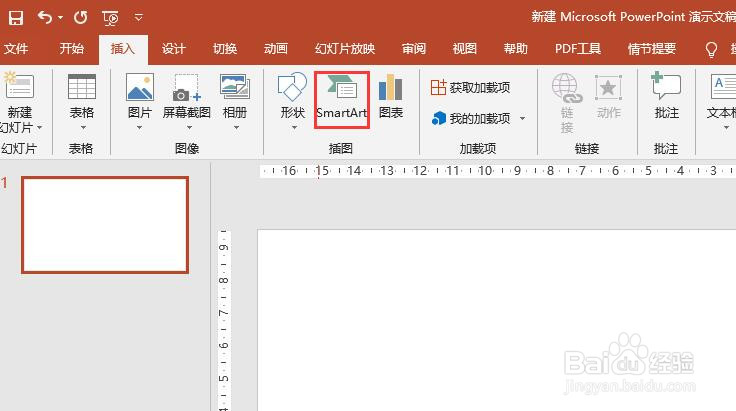Insert a table with the 表格 icon
736x411 pixels.
click(82, 86)
